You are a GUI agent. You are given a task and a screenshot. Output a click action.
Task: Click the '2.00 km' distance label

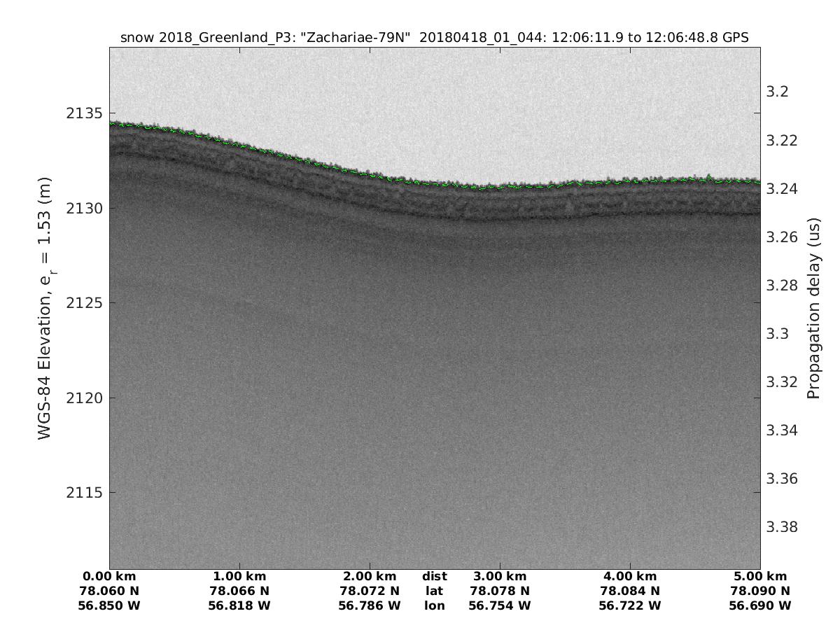(370, 577)
